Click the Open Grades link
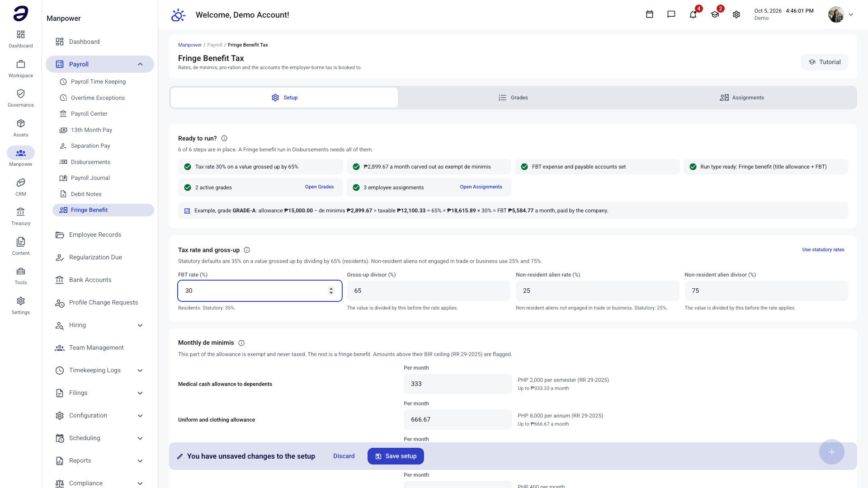 click(x=319, y=187)
